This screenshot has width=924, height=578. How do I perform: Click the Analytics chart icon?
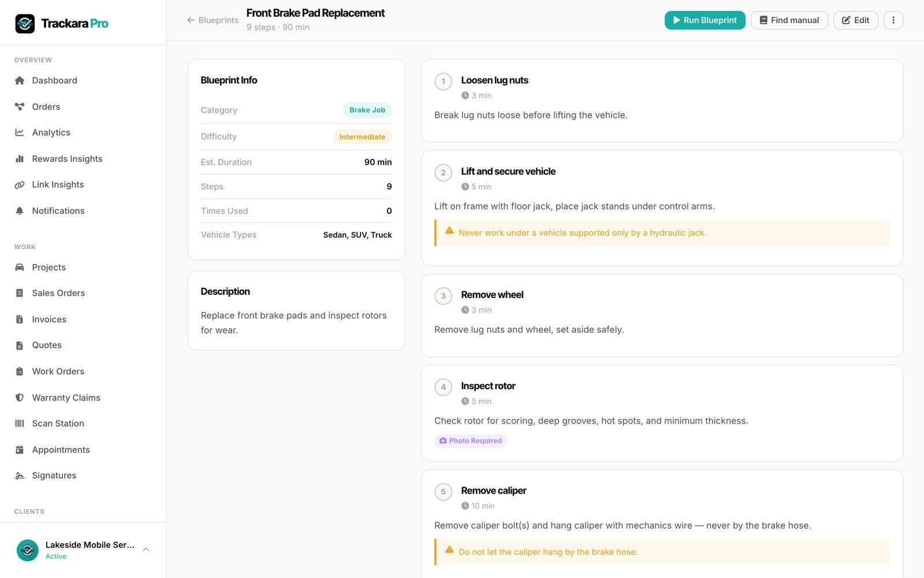20,132
